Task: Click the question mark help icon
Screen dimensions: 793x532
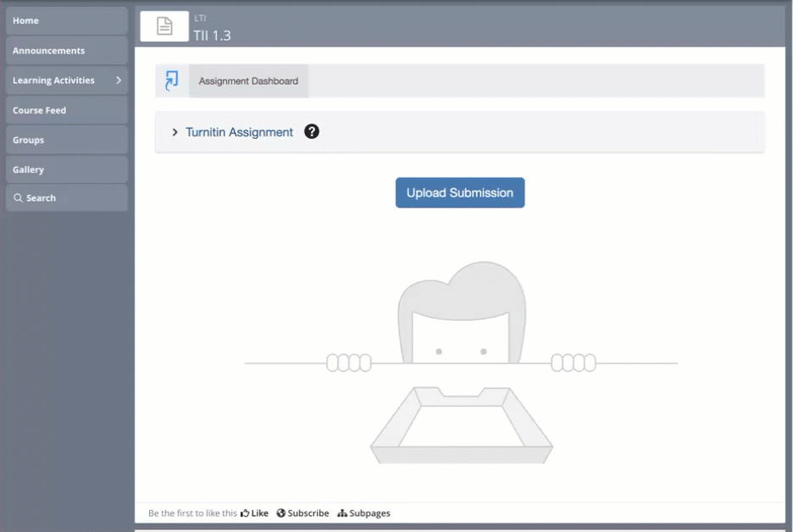Action: [312, 131]
